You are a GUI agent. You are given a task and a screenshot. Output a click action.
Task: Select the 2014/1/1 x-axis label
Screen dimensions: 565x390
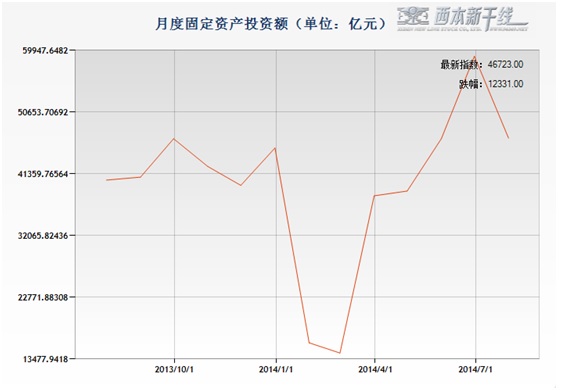(x=276, y=369)
